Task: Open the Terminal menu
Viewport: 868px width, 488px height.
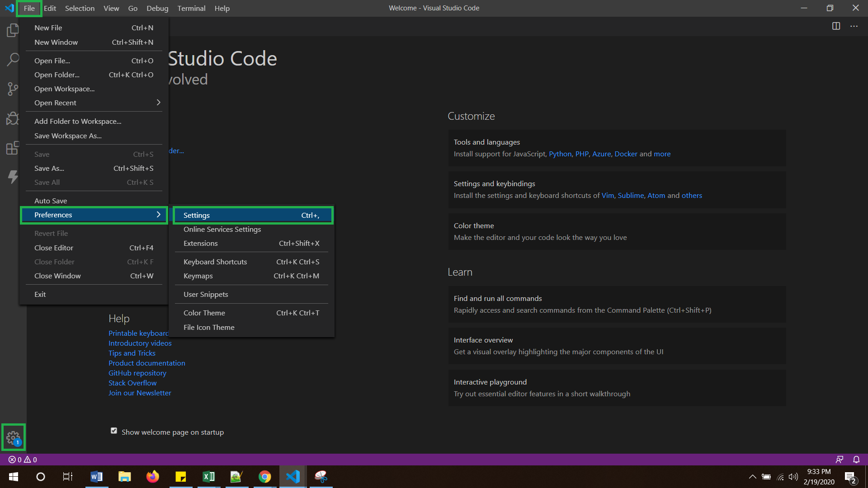Action: [191, 8]
